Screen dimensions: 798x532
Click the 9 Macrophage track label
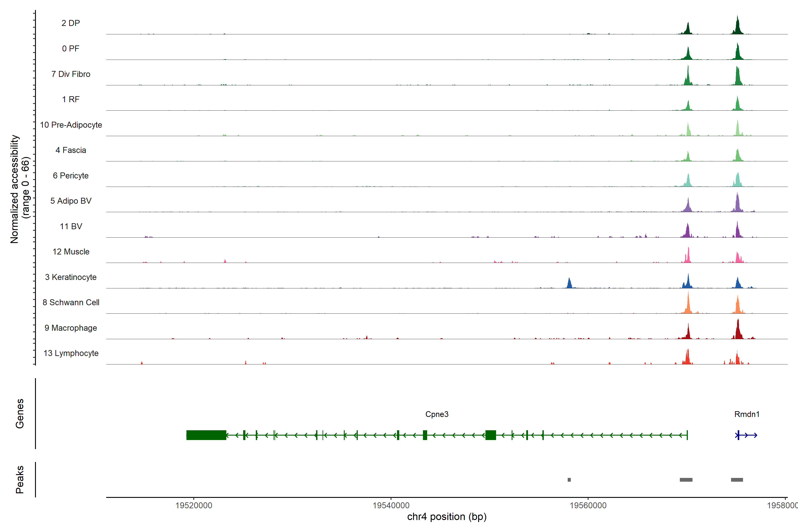[70, 328]
